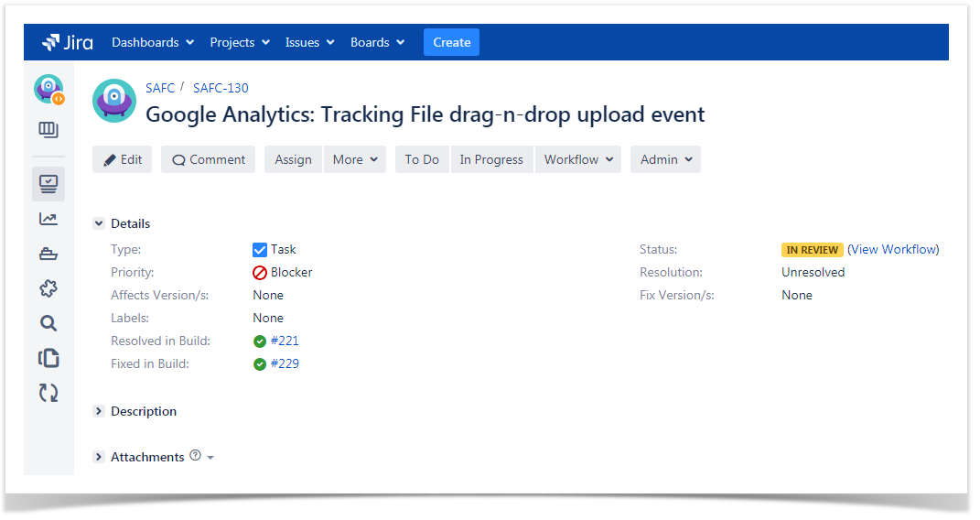This screenshot has height=520, width=980.
Task: Click the attachments help question icon
Action: 195,456
